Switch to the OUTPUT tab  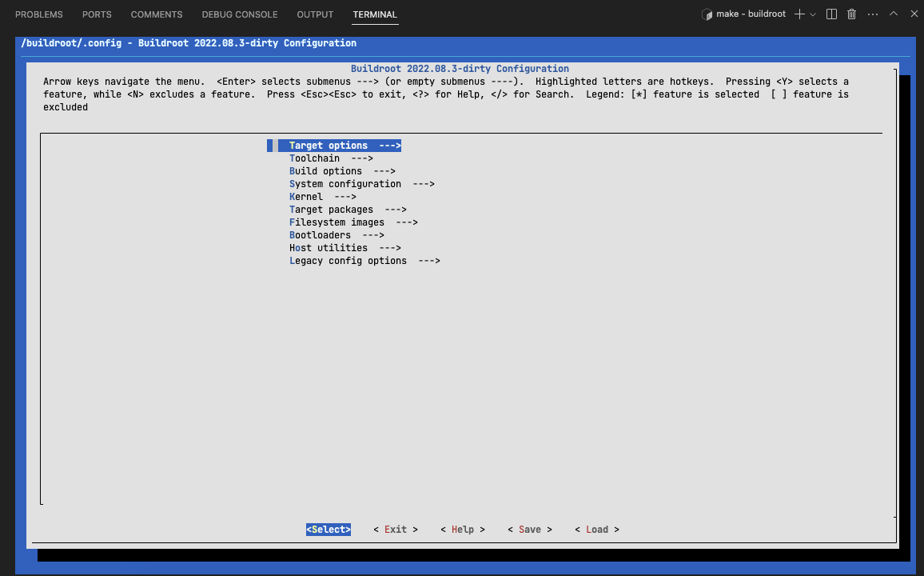pos(315,14)
